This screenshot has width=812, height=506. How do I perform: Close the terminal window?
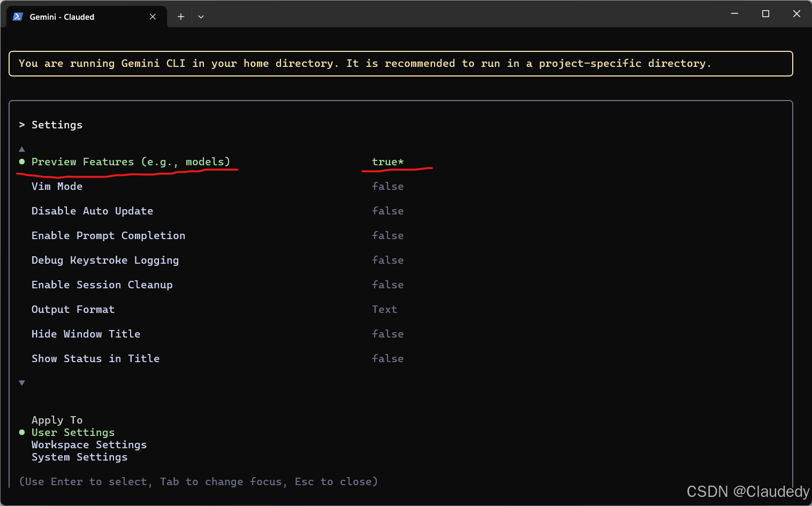796,14
